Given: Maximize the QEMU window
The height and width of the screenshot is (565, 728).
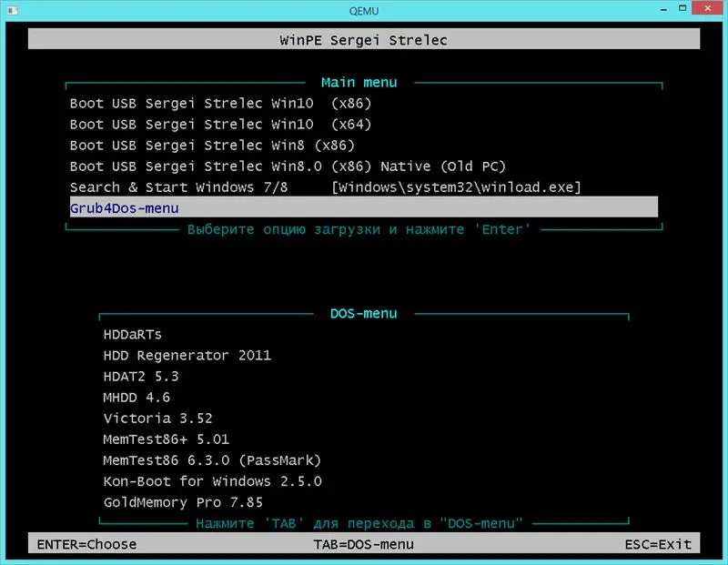Looking at the screenshot, I should (x=682, y=8).
